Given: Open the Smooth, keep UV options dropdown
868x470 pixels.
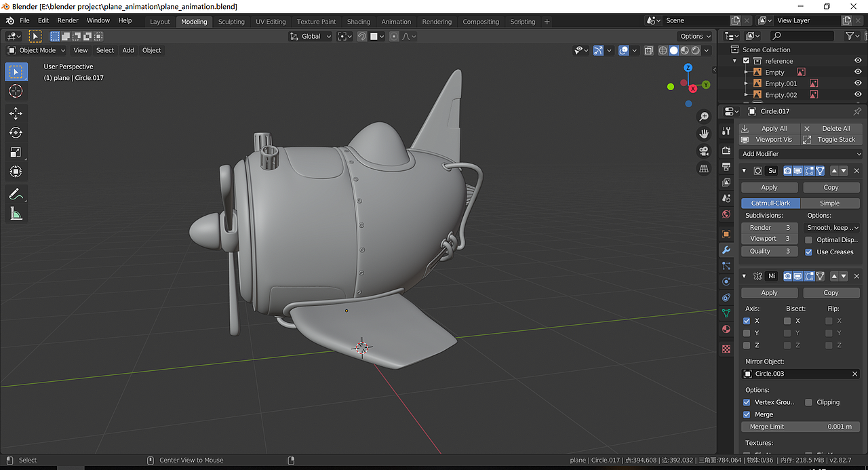Looking at the screenshot, I should (x=832, y=228).
